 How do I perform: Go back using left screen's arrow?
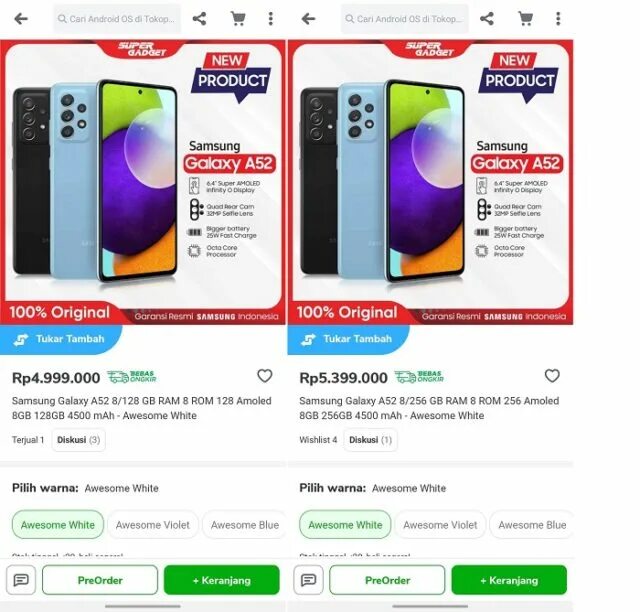coord(21,18)
